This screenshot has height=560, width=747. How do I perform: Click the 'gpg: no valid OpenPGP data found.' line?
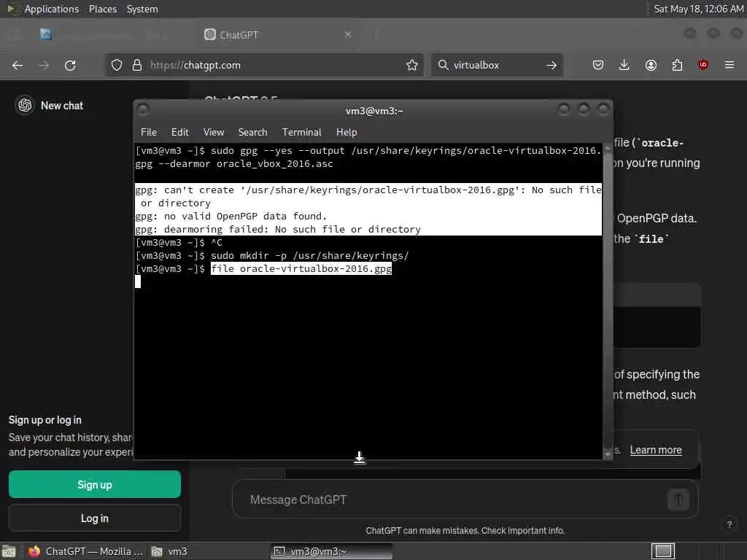(x=231, y=216)
